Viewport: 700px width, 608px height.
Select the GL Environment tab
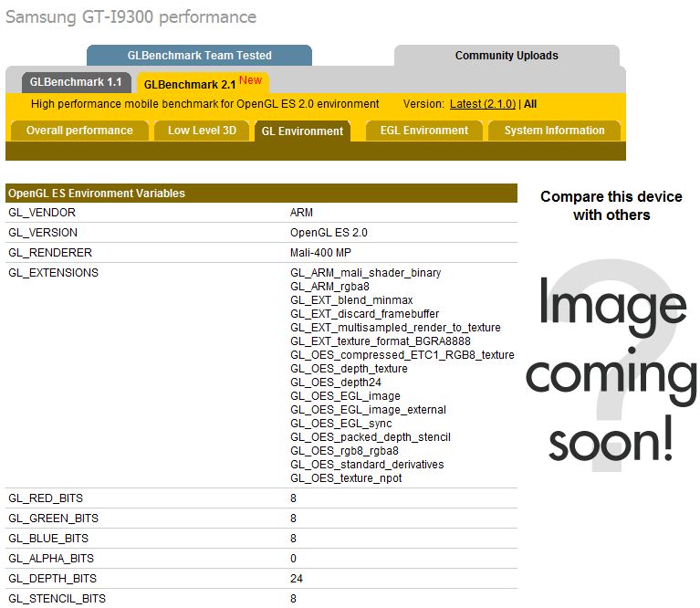pyautogui.click(x=302, y=131)
